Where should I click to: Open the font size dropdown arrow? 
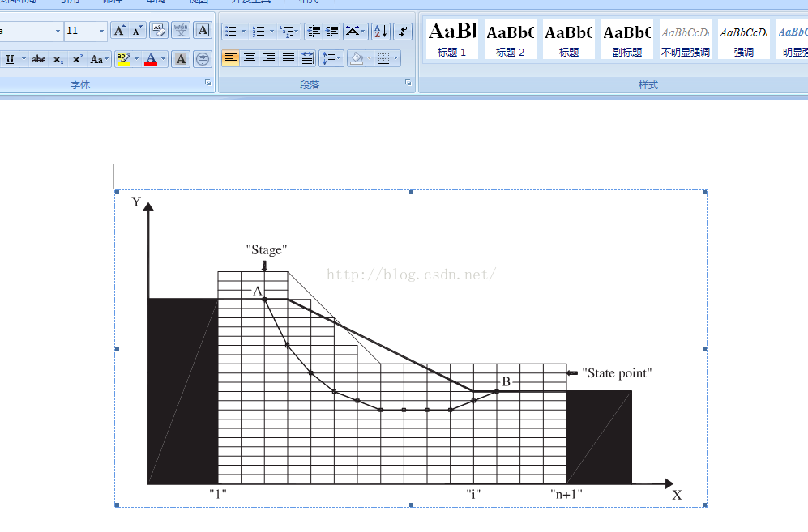(x=101, y=32)
